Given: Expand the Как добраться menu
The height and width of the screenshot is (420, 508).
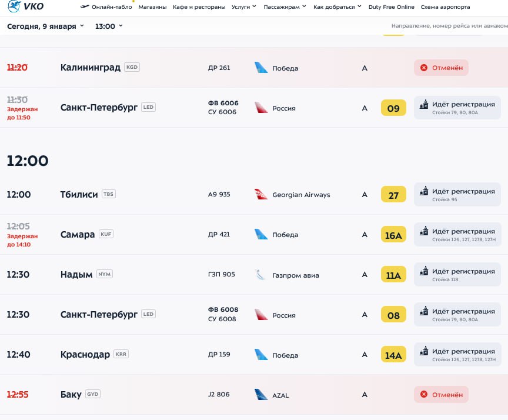Looking at the screenshot, I should pos(337,7).
